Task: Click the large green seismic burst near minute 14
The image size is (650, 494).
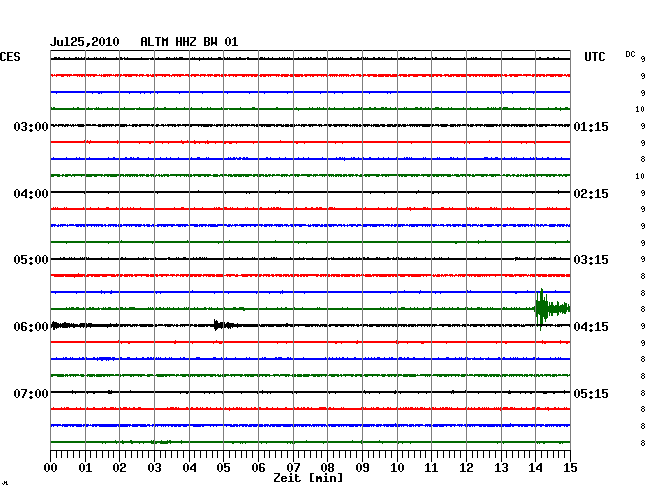Action: pyautogui.click(x=551, y=309)
